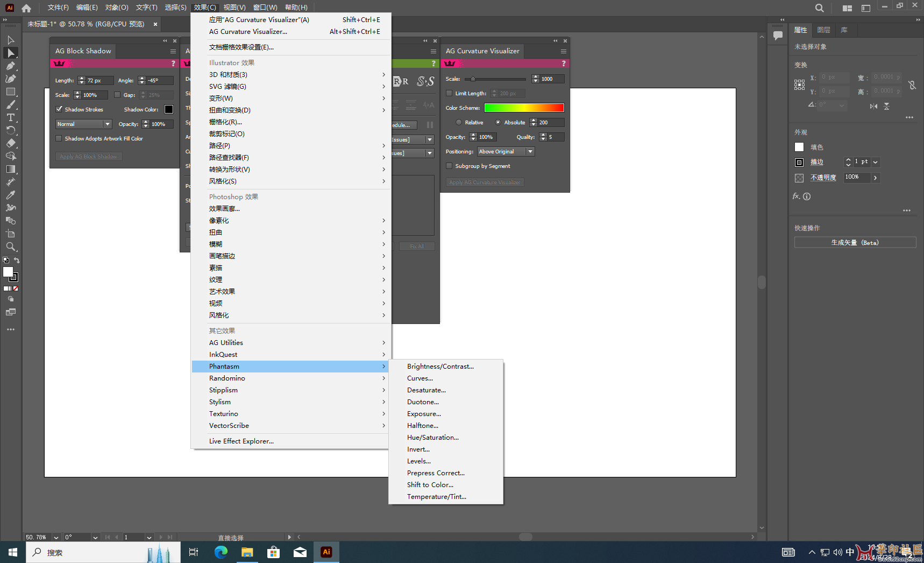Click the fx effects icon in Appearance
Screen dimensions: 924x563
797,196
